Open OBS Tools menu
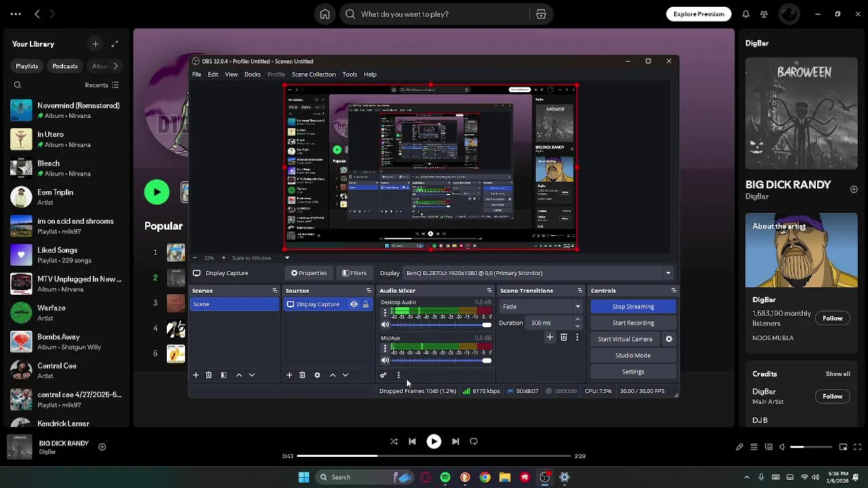The width and height of the screenshot is (868, 488). (x=350, y=75)
